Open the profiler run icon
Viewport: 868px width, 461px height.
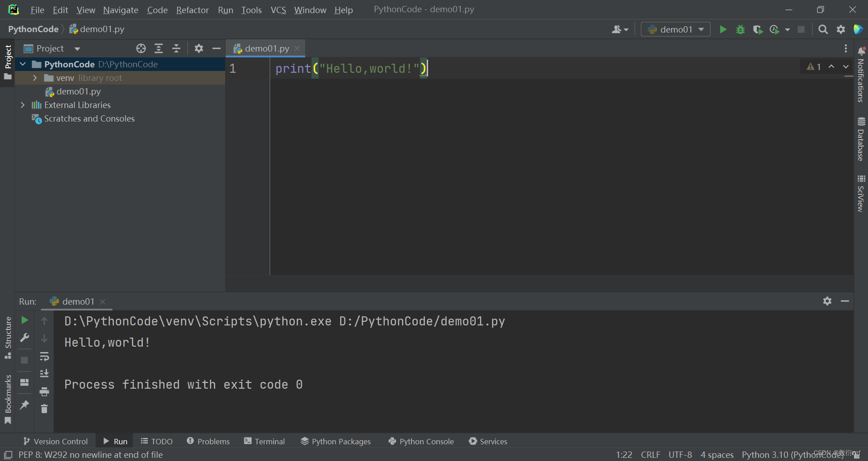point(774,29)
